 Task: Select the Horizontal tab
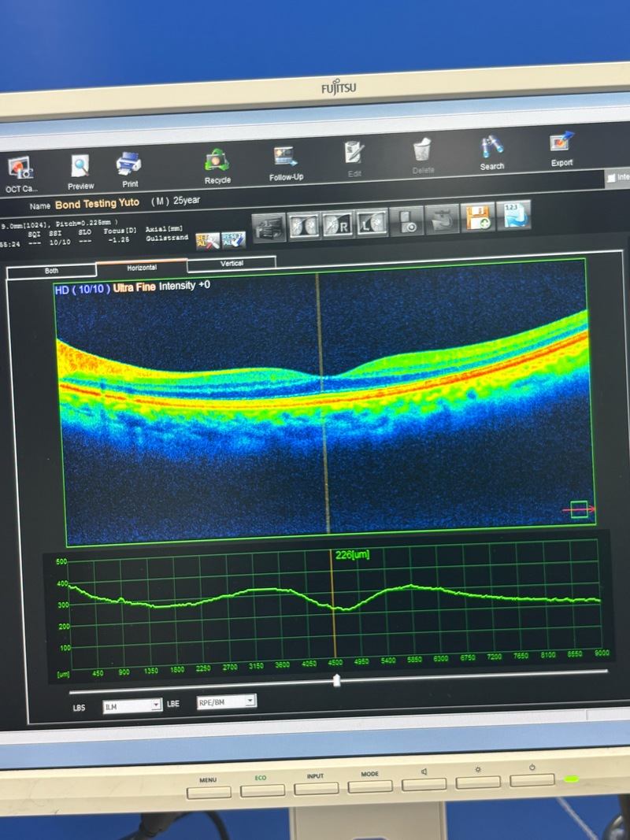tap(142, 268)
